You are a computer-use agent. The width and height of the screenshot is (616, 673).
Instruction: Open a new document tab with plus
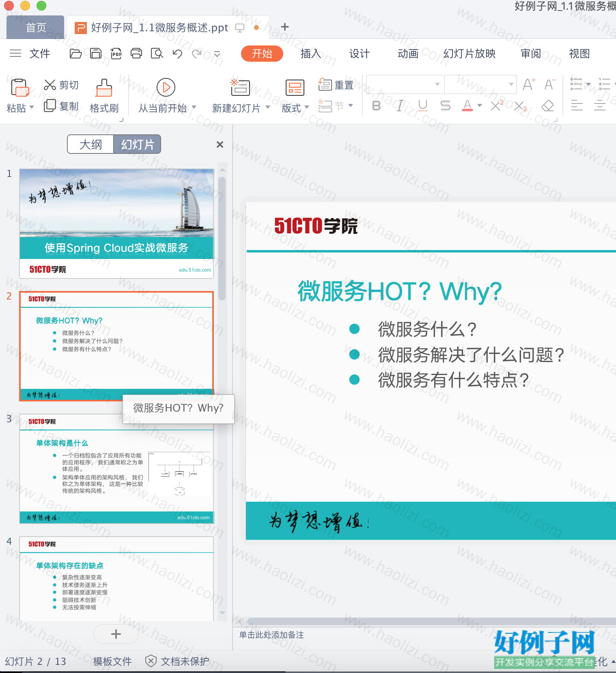point(285,27)
